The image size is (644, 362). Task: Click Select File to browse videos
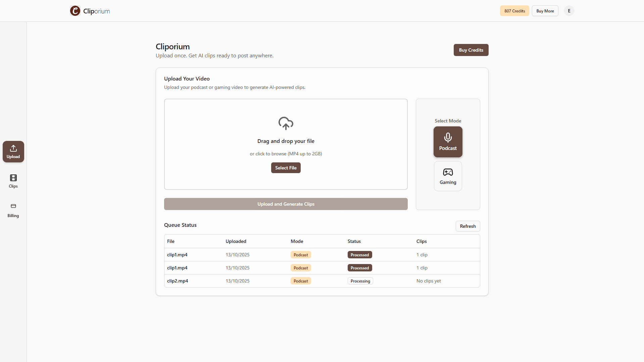[286, 167]
